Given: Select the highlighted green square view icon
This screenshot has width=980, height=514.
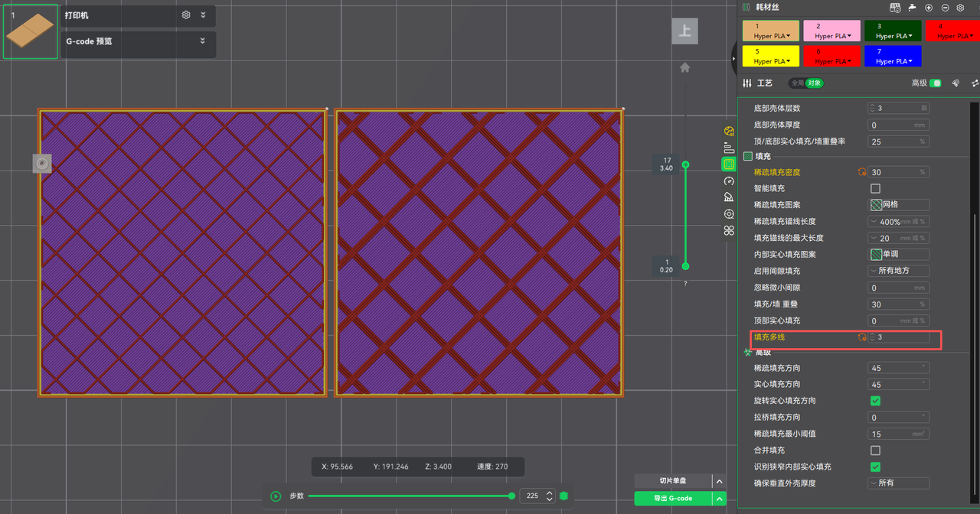Looking at the screenshot, I should (729, 164).
